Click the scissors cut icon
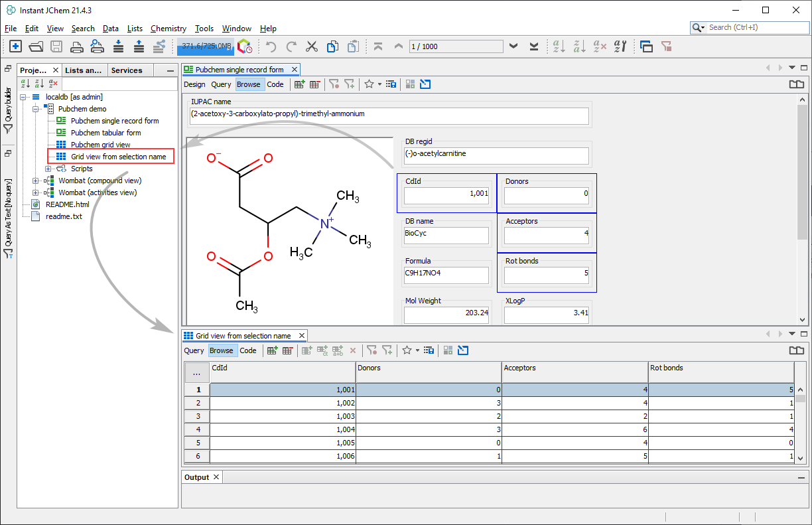Image resolution: width=812 pixels, height=525 pixels. tap(312, 46)
